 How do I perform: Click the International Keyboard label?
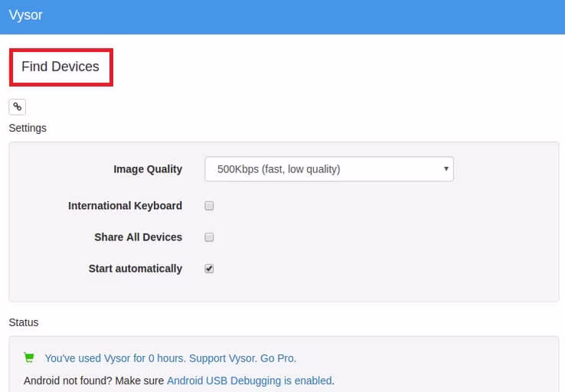[125, 206]
